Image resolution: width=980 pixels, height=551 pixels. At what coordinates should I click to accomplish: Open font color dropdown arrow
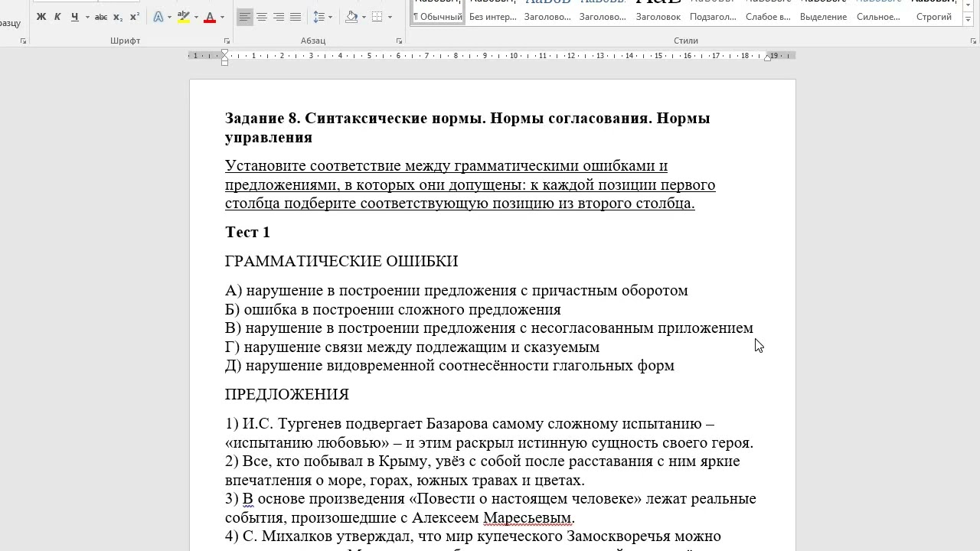[x=222, y=17]
